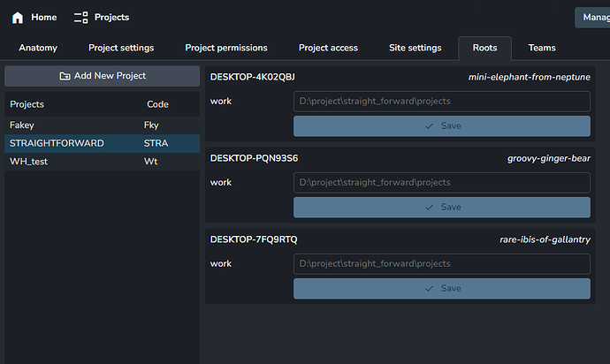
Task: Click the work label under DESKTOP-PQN93S6
Action: pyautogui.click(x=221, y=183)
